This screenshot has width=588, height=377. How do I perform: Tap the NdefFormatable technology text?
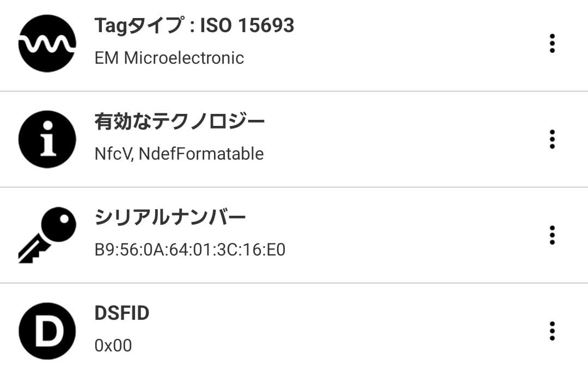201,154
